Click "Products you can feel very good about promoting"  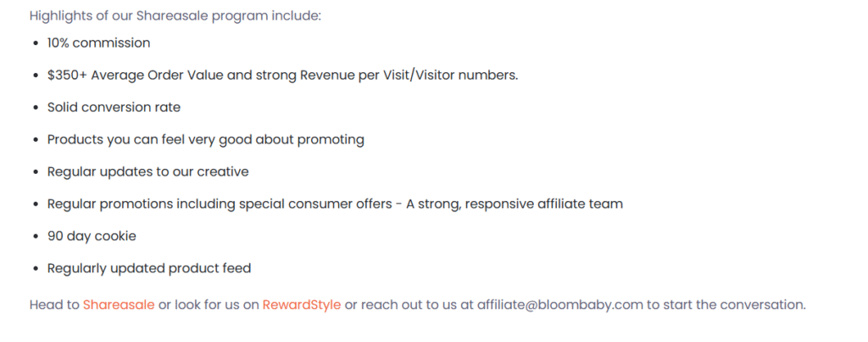click(x=205, y=139)
